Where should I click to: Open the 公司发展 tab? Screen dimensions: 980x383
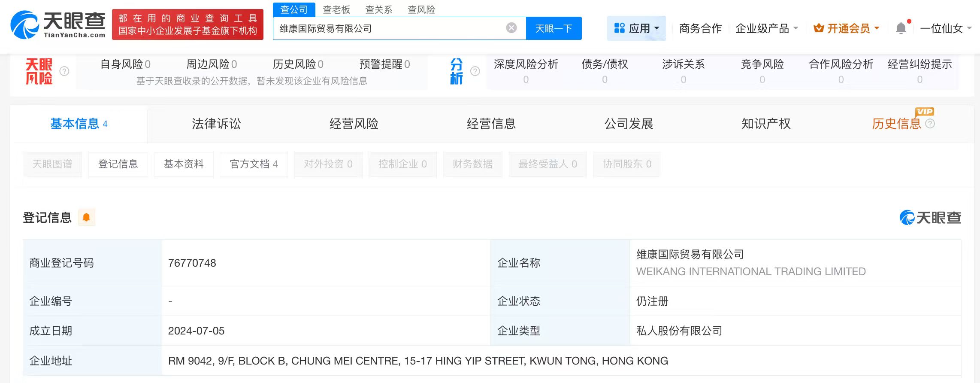pos(629,124)
